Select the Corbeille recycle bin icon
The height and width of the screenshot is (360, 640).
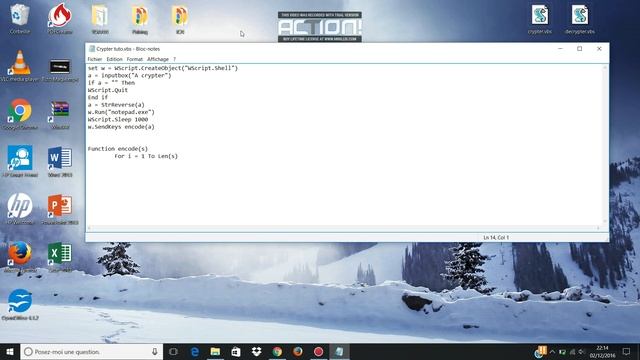(20, 19)
